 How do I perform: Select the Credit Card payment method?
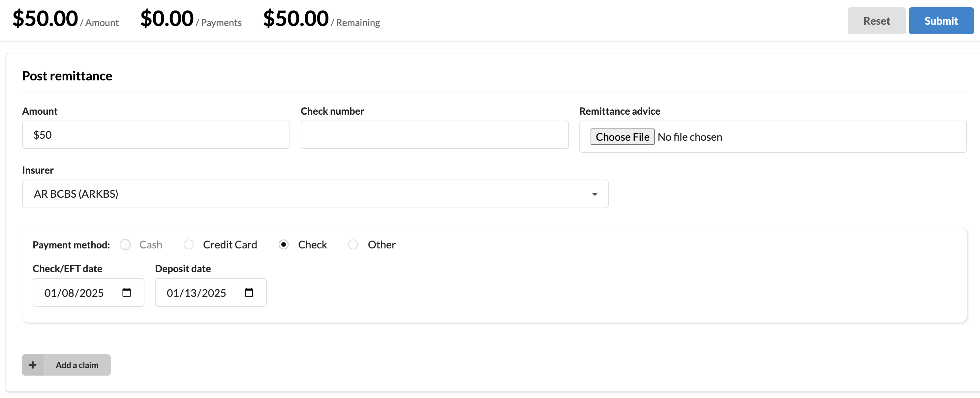(x=189, y=244)
